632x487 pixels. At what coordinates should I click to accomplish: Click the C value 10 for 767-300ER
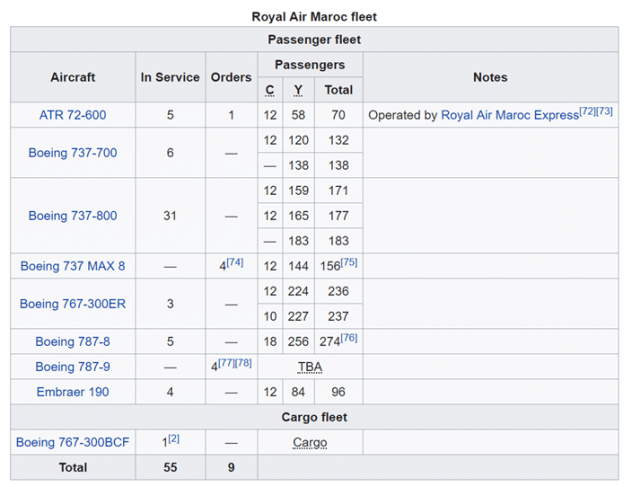(x=270, y=316)
